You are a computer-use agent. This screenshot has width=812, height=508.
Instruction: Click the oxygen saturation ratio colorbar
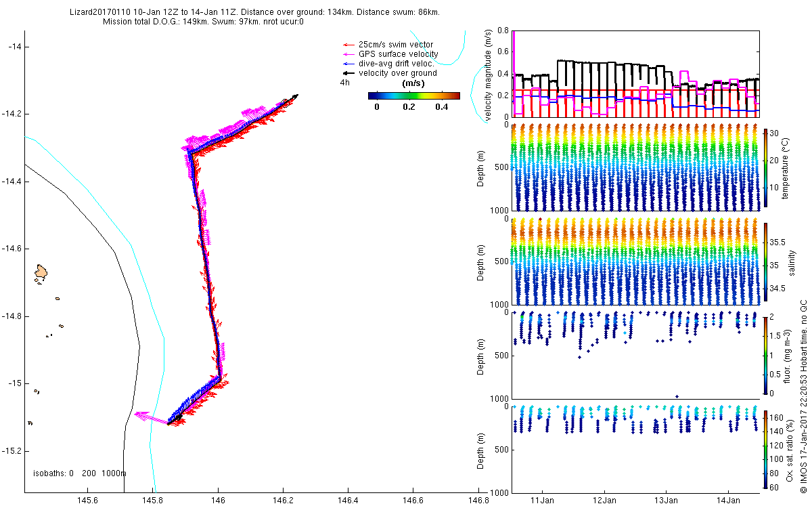click(766, 448)
